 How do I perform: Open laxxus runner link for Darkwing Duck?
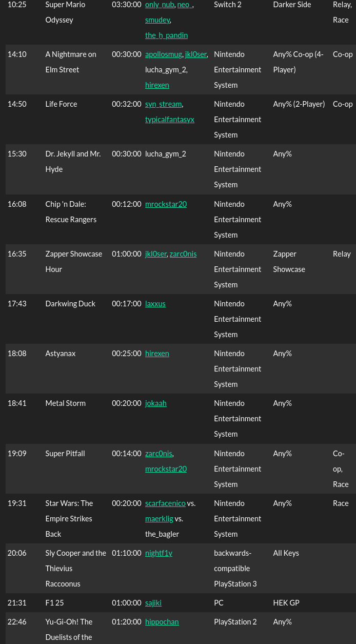[155, 304]
